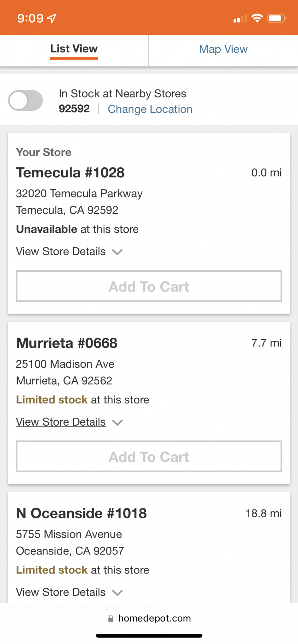Tap the battery icon in status bar

pyautogui.click(x=277, y=18)
